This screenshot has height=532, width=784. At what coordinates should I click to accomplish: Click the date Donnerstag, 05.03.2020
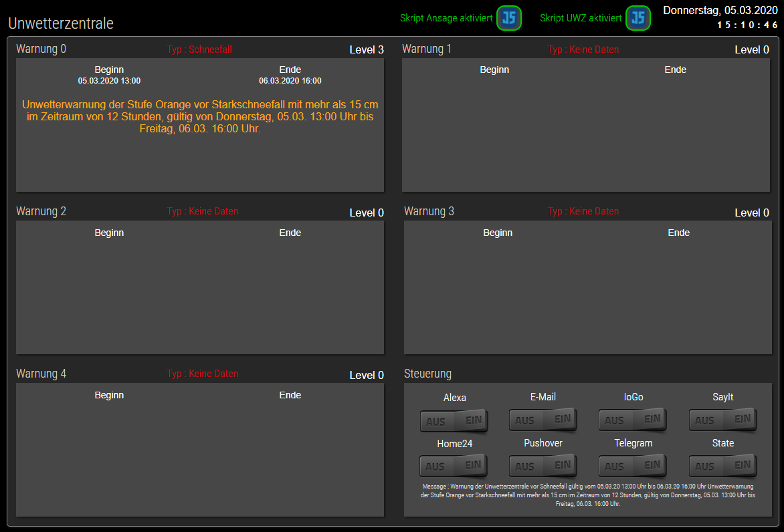(x=720, y=11)
